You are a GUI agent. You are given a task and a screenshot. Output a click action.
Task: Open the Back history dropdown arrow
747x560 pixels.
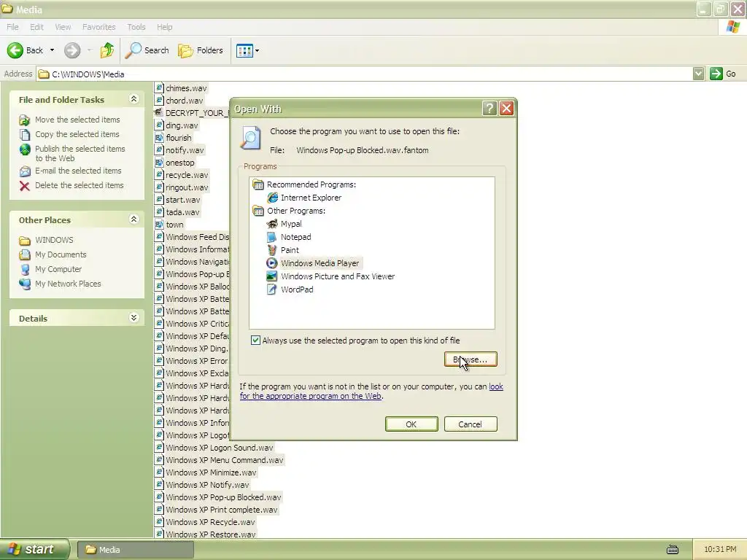(52, 50)
